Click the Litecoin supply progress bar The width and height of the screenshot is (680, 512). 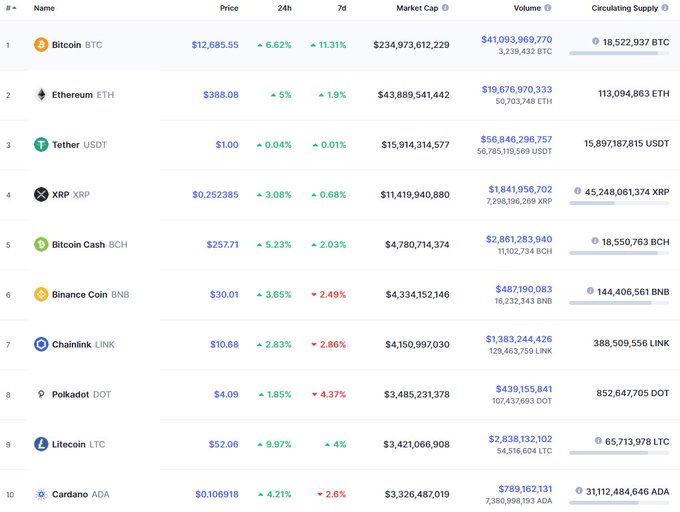pos(619,453)
